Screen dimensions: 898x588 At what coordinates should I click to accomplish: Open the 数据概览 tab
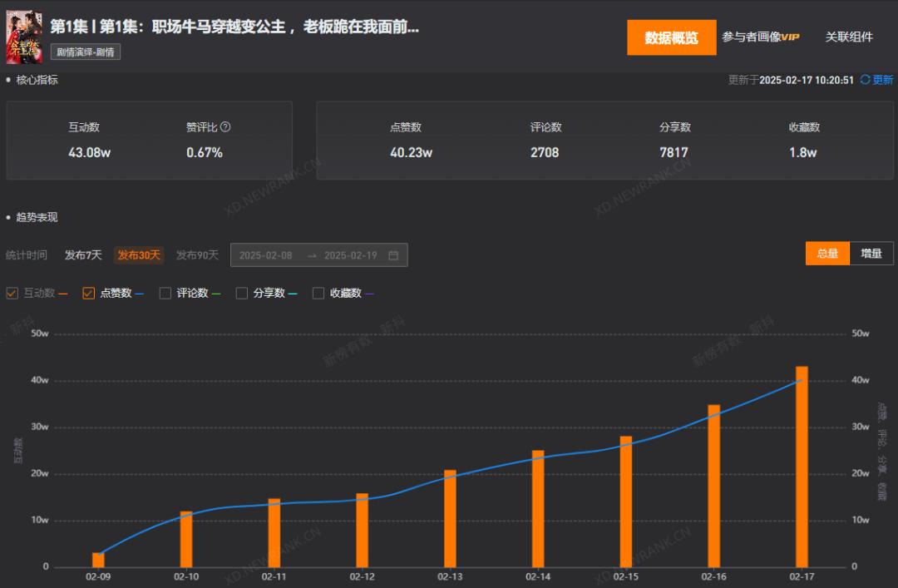671,37
